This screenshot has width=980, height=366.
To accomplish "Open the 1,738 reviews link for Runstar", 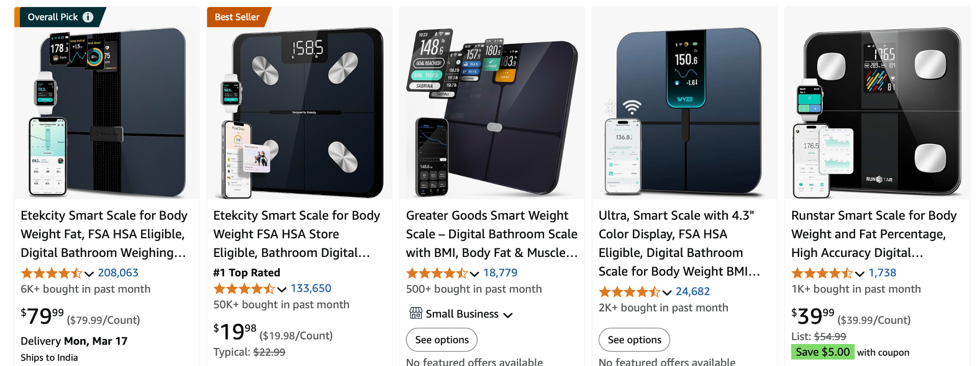I will tap(883, 273).
